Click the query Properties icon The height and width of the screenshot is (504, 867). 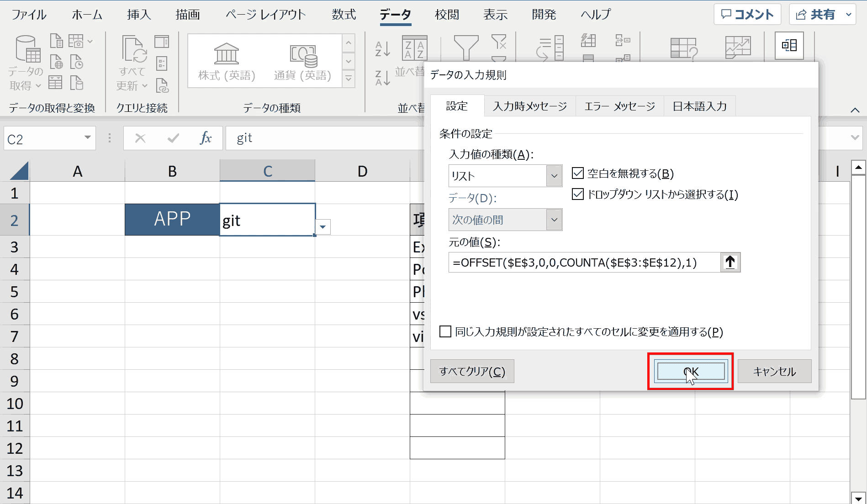point(162,63)
